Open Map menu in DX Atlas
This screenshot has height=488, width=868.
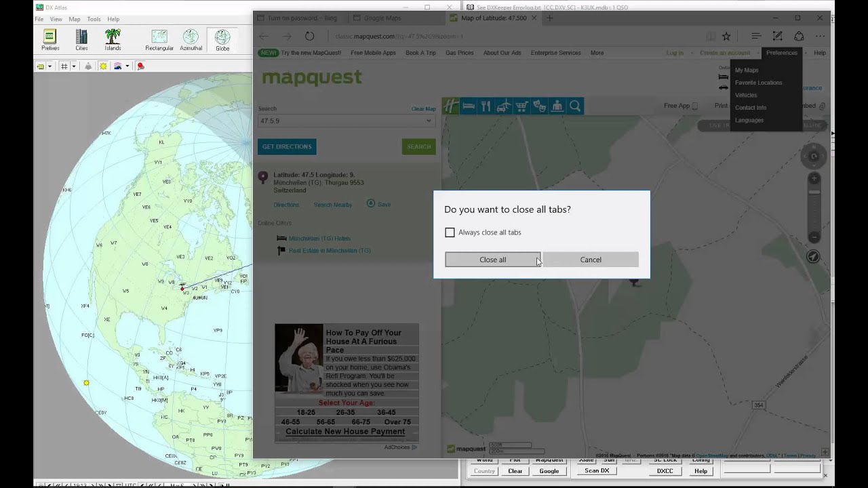click(x=75, y=19)
